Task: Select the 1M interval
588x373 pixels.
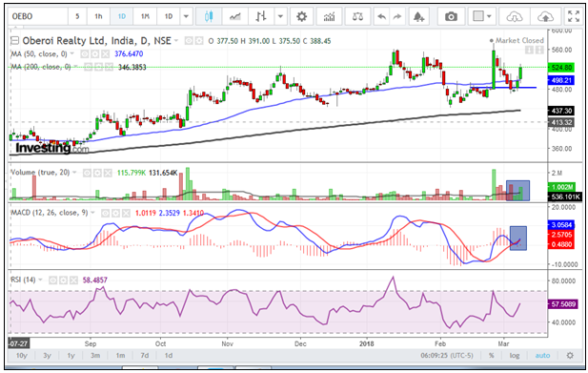Action: pos(145,16)
